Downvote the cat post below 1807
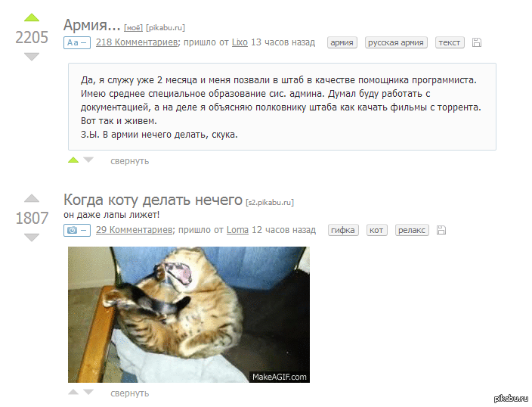This screenshot has width=532, height=407. pyautogui.click(x=32, y=237)
